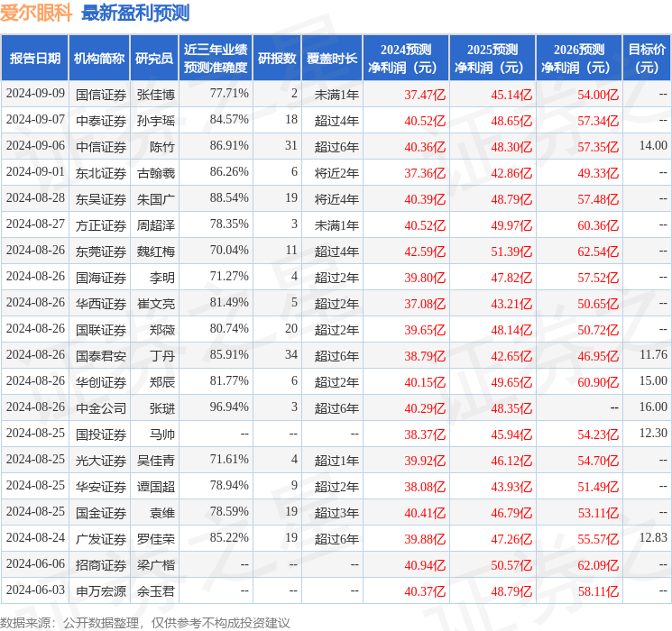Click target price 11.76
The image size is (672, 631).
[653, 354]
